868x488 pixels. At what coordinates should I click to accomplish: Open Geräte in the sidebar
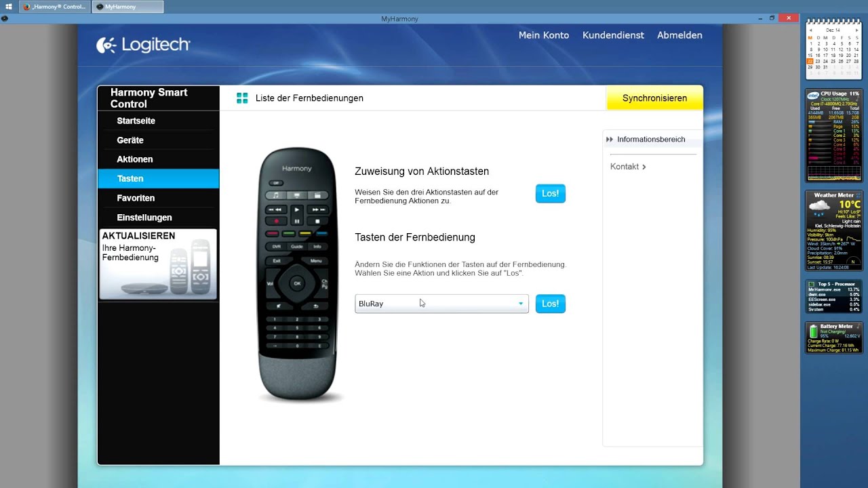158,140
